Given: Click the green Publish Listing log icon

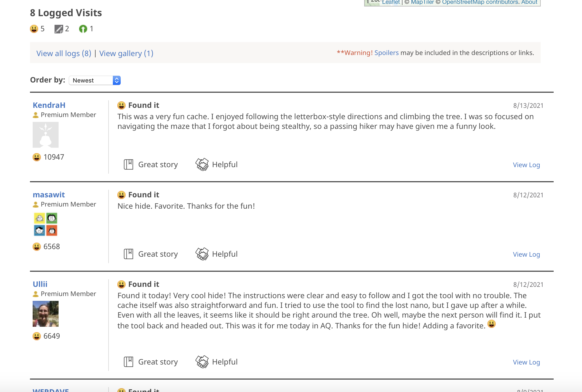Looking at the screenshot, I should 83,29.
